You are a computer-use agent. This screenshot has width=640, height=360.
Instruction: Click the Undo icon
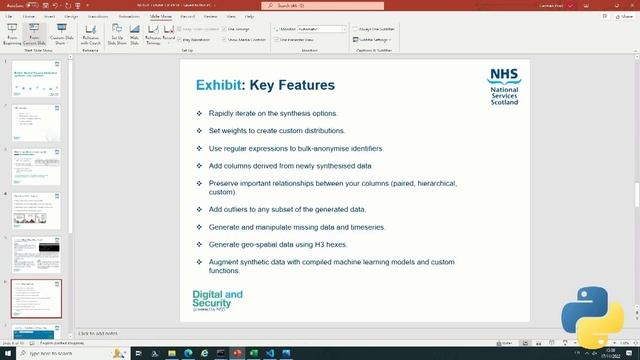(x=55, y=6)
